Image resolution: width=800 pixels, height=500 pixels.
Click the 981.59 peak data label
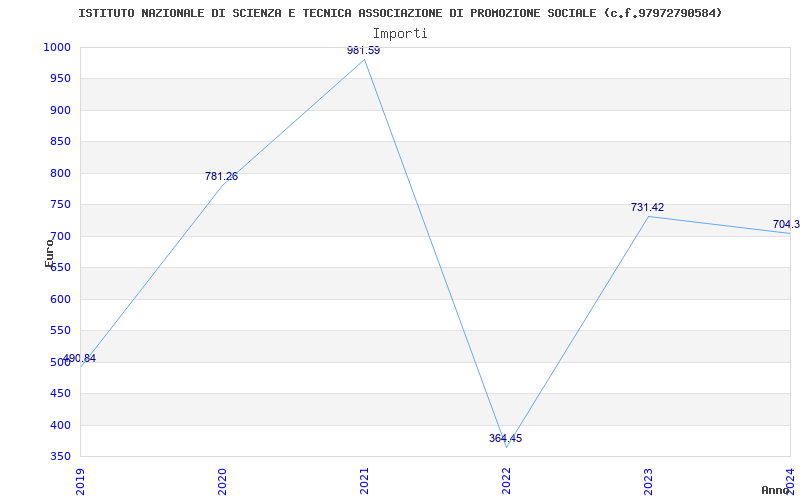[363, 51]
